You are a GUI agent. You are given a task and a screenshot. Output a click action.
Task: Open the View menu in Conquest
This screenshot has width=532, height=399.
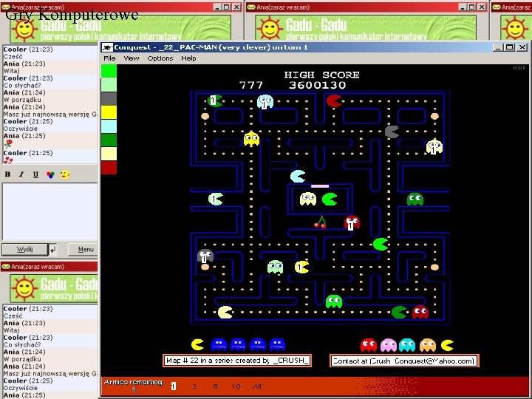(x=132, y=58)
